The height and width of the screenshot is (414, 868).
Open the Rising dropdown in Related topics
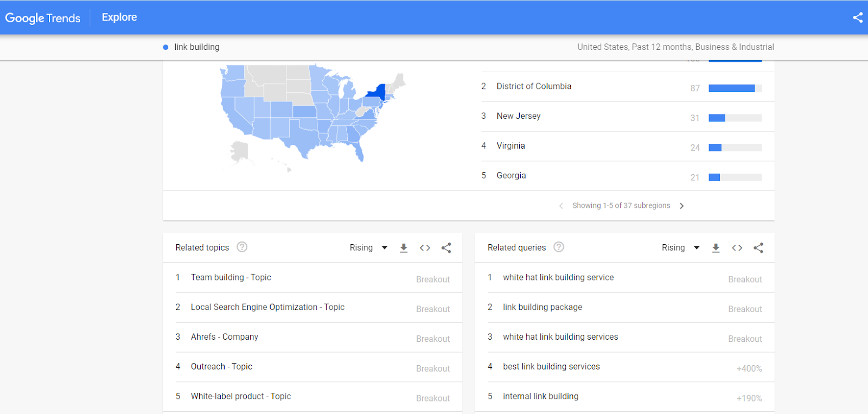pos(368,248)
